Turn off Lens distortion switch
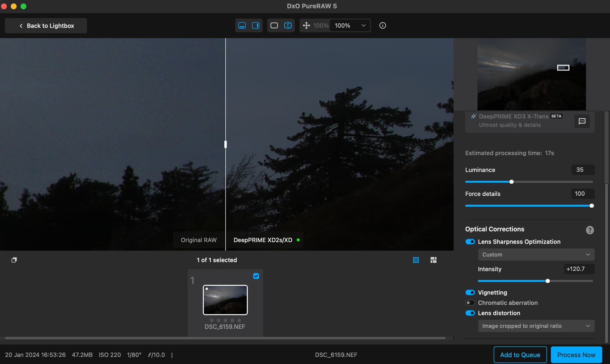610x364 pixels. [x=470, y=313]
